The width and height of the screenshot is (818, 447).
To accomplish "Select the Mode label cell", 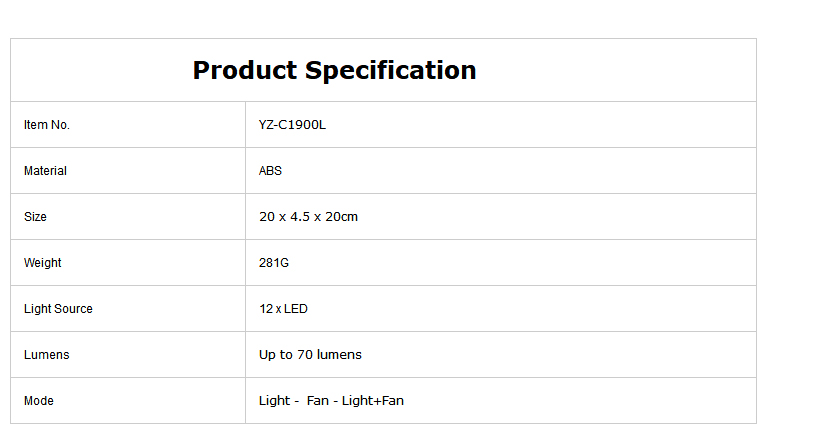I will click(128, 400).
